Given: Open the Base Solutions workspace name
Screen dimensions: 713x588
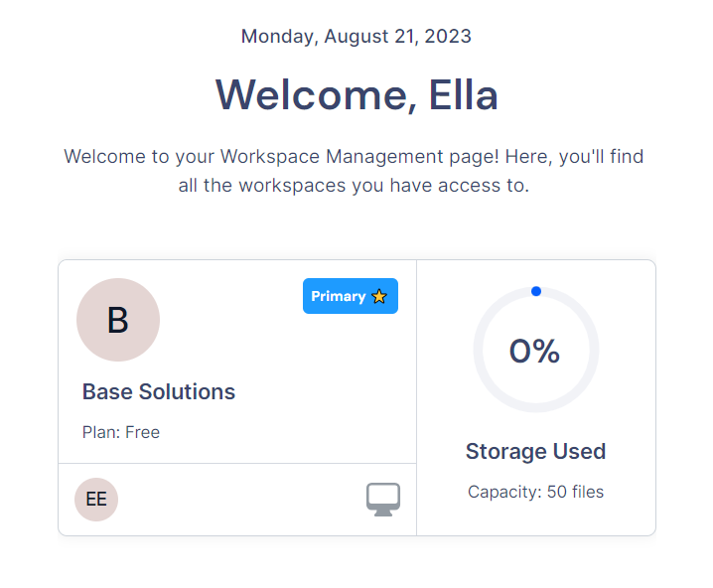Looking at the screenshot, I should click(159, 391).
